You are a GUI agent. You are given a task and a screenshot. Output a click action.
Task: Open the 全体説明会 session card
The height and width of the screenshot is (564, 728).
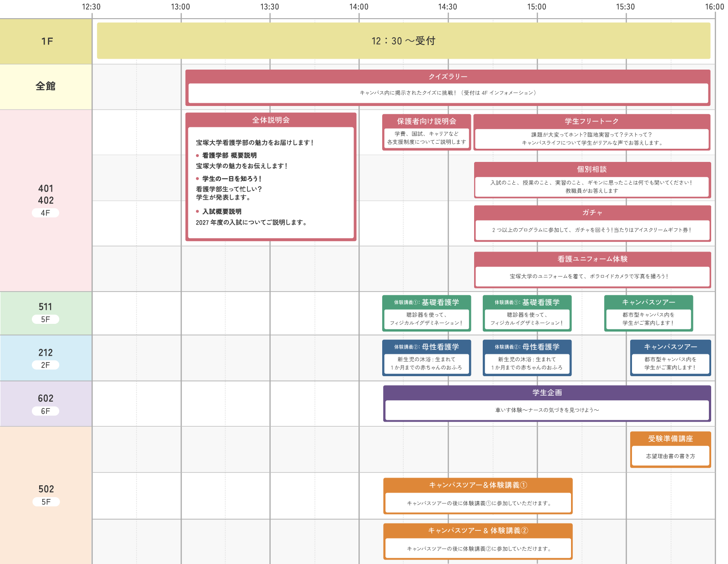[x=271, y=176]
